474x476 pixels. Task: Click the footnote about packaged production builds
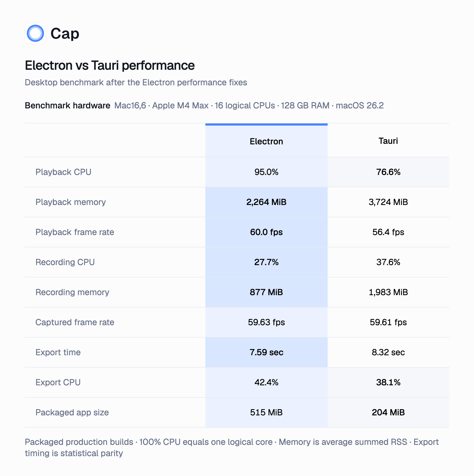pyautogui.click(x=232, y=448)
